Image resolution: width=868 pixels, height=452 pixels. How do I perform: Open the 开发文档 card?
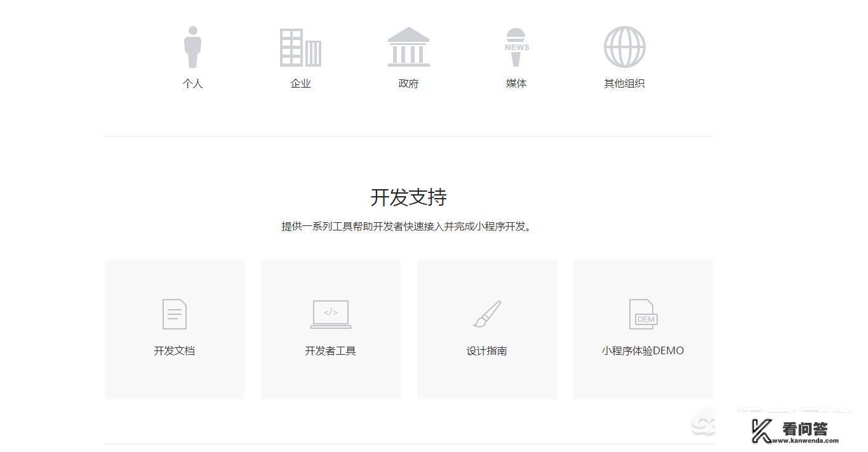(174, 329)
